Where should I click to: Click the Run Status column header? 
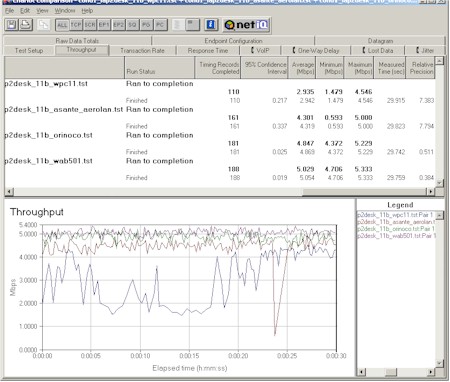tap(159, 68)
